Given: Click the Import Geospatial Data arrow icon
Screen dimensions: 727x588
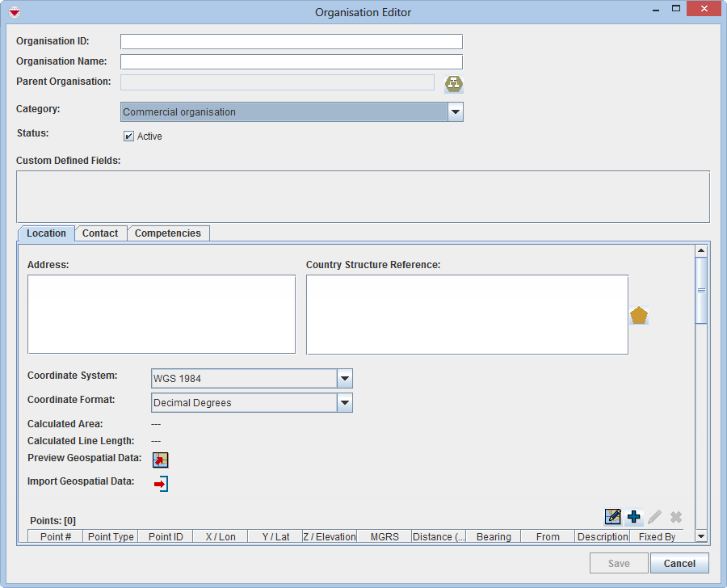Looking at the screenshot, I should coord(160,483).
